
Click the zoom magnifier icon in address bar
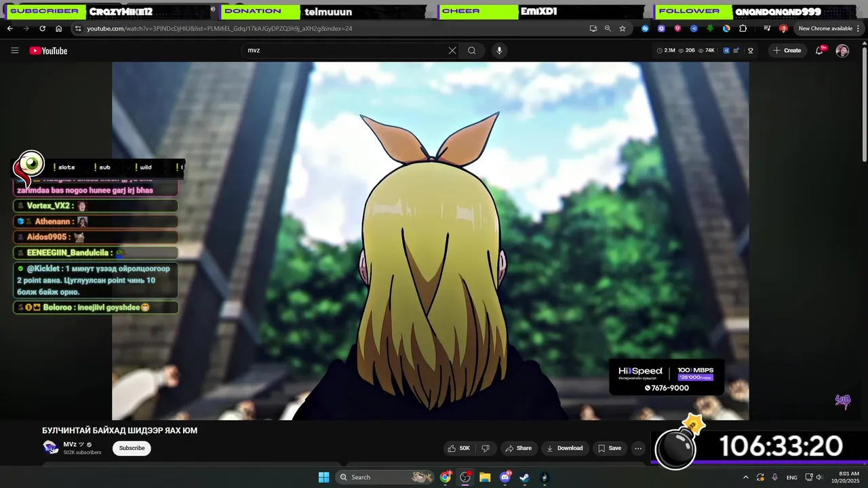[x=608, y=28]
